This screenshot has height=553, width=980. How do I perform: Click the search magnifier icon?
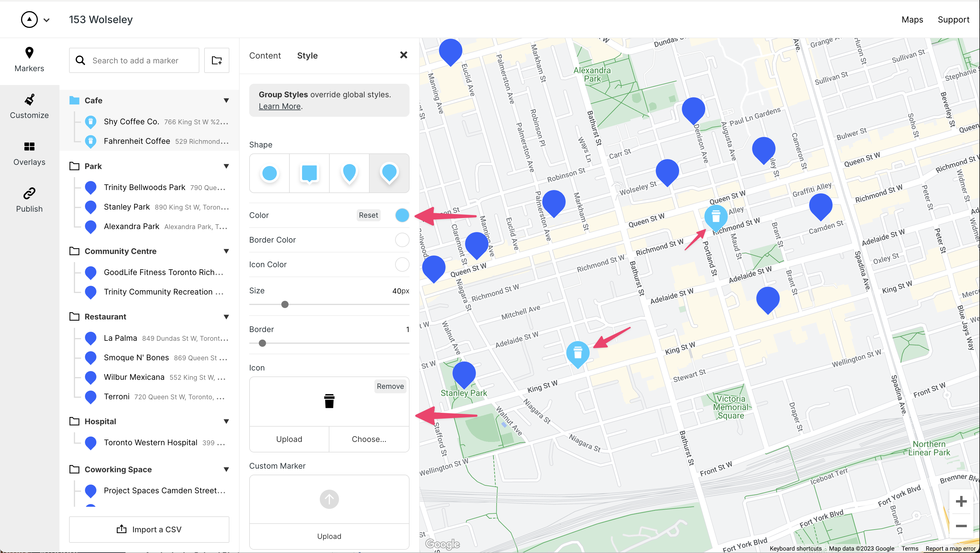coord(80,60)
